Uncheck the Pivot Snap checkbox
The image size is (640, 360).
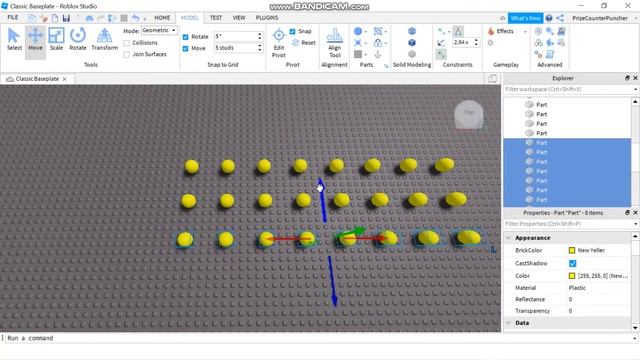pos(292,31)
